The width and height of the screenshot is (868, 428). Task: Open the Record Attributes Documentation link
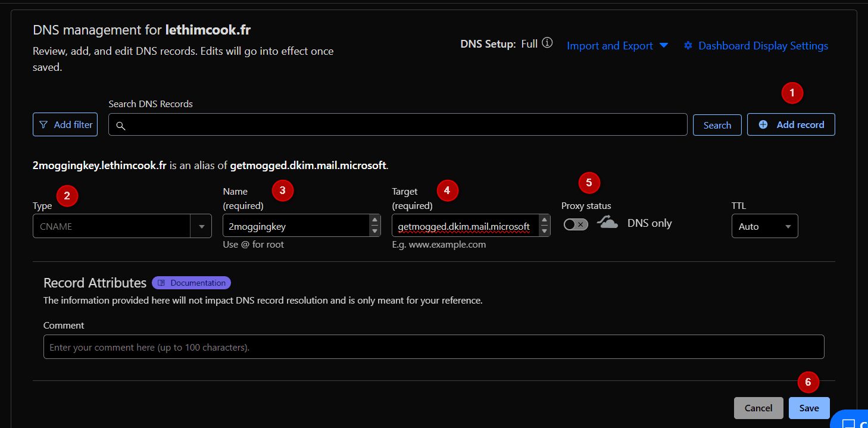click(191, 282)
